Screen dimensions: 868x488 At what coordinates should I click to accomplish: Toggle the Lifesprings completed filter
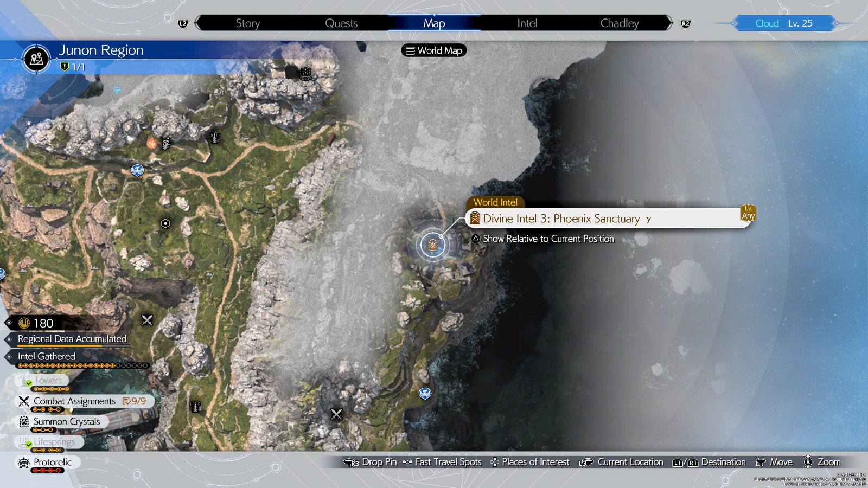pyautogui.click(x=48, y=442)
